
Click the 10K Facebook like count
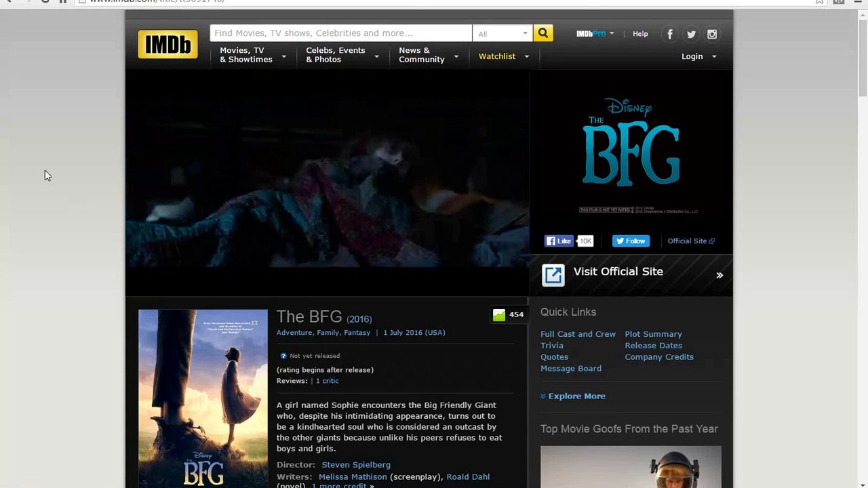[x=585, y=241]
